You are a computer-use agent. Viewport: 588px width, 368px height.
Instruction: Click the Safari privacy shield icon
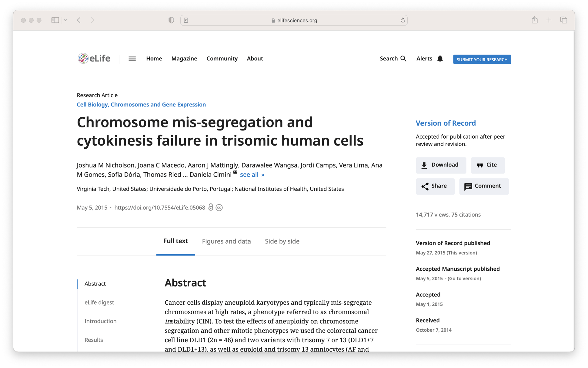point(171,20)
